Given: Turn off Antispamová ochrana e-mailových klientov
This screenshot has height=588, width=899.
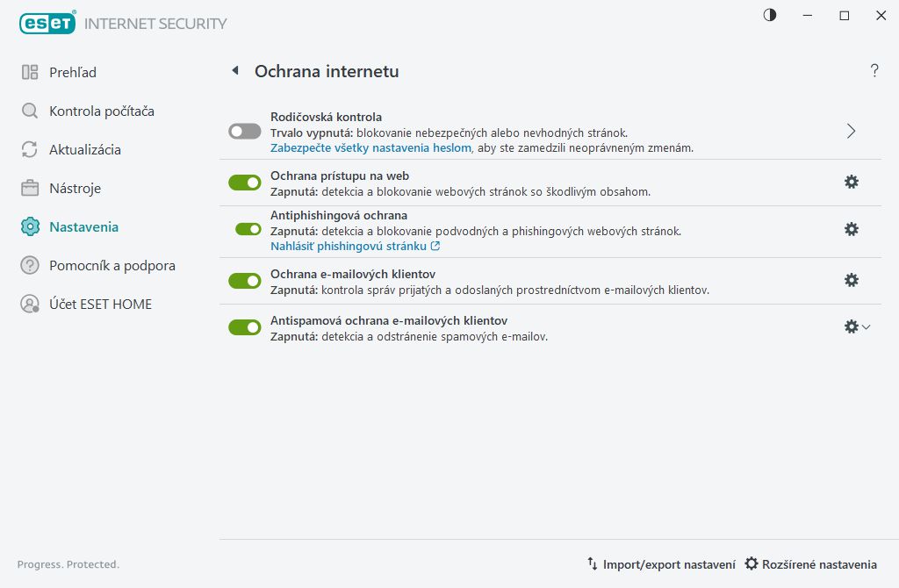Looking at the screenshot, I should [x=245, y=327].
